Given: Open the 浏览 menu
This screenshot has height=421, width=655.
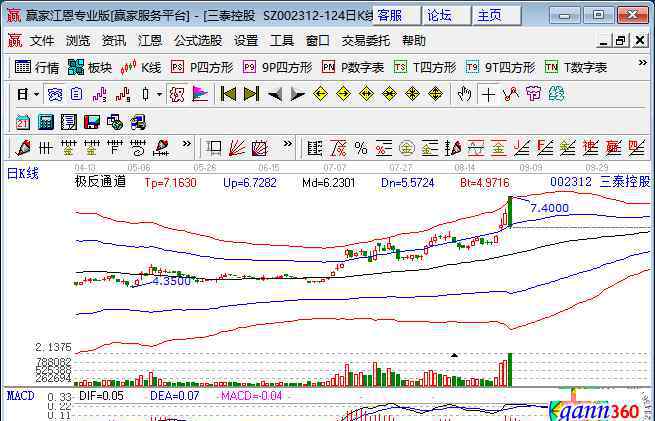Looking at the screenshot, I should (78, 41).
